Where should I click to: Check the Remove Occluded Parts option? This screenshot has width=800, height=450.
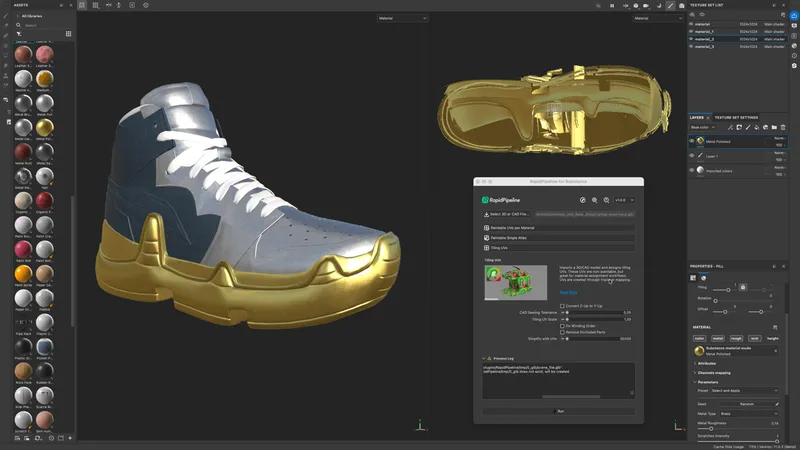click(x=562, y=331)
